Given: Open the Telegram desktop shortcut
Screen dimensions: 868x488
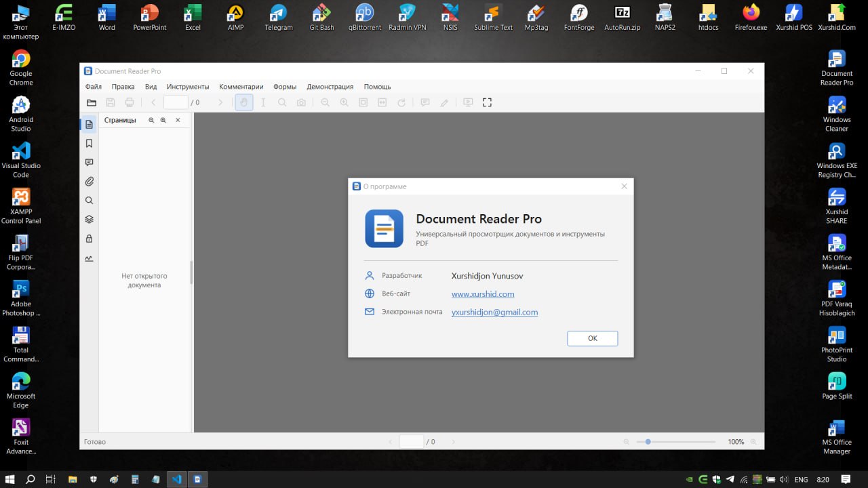Looking at the screenshot, I should pyautogui.click(x=279, y=18).
